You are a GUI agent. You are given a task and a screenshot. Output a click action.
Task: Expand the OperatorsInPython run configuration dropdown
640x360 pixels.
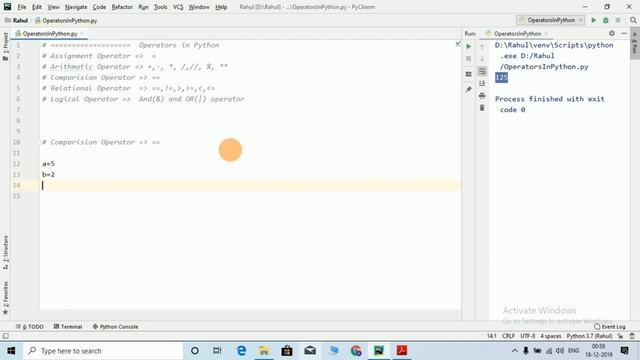click(551, 20)
